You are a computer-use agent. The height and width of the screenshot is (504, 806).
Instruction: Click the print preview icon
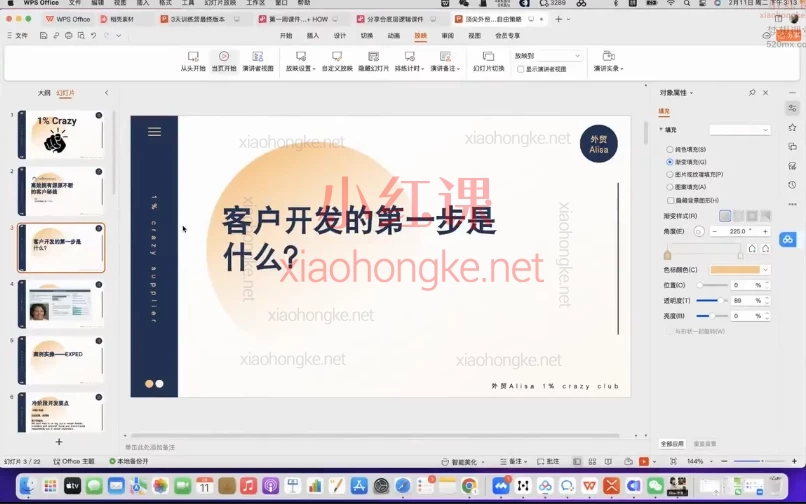pos(81,35)
